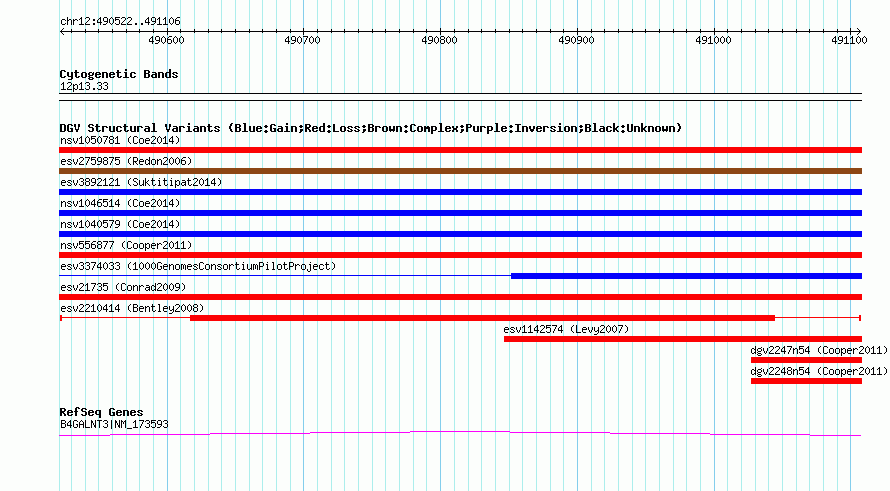The image size is (890, 491).
Task: Select the red bar under esv1142574
Action: click(683, 339)
